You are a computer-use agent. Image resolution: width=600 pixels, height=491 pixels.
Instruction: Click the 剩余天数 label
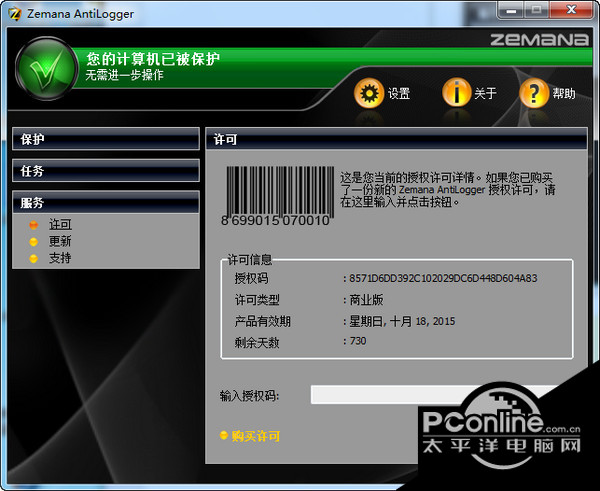[x=257, y=343]
